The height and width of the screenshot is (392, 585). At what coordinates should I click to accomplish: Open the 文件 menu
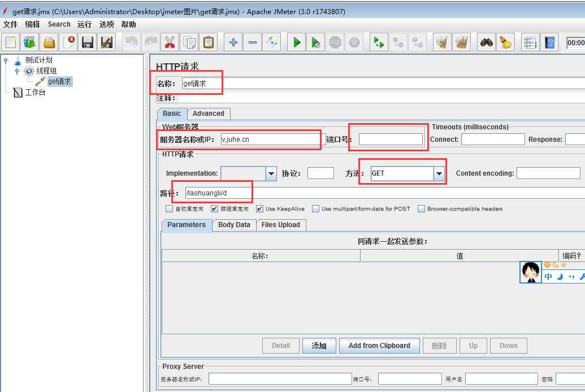click(x=10, y=24)
